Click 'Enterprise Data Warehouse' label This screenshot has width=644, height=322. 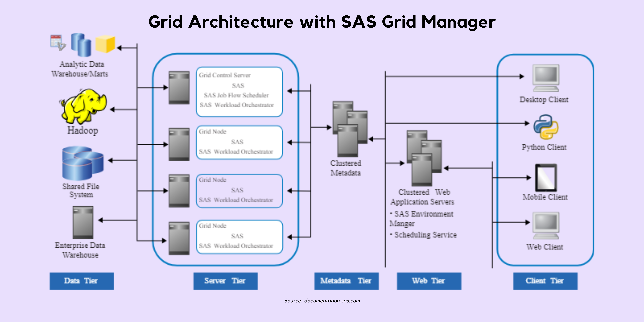coord(80,250)
